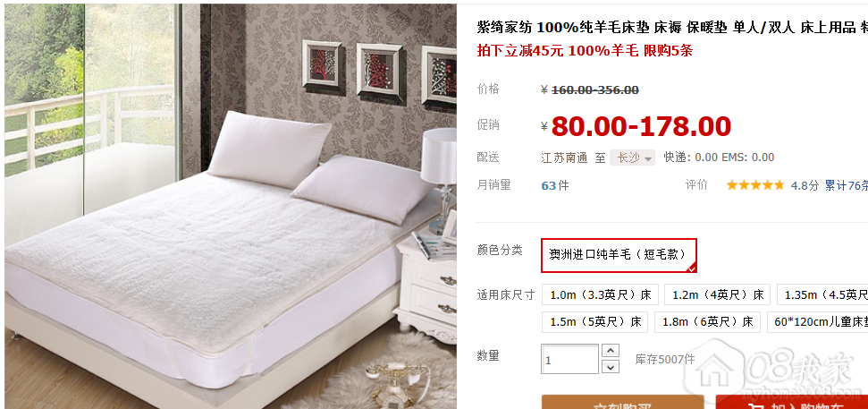Viewport: 868px width, 409px height.
Task: Click the quantity input field
Action: [570, 359]
